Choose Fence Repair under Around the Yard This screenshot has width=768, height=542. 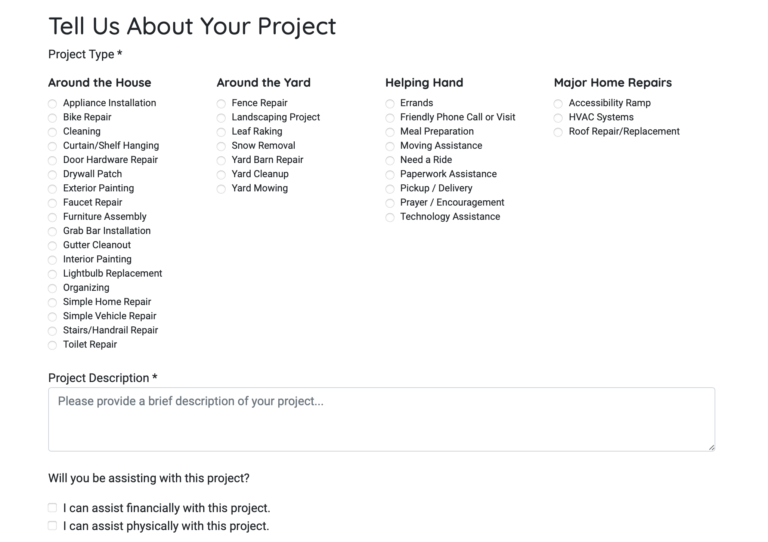tap(221, 103)
